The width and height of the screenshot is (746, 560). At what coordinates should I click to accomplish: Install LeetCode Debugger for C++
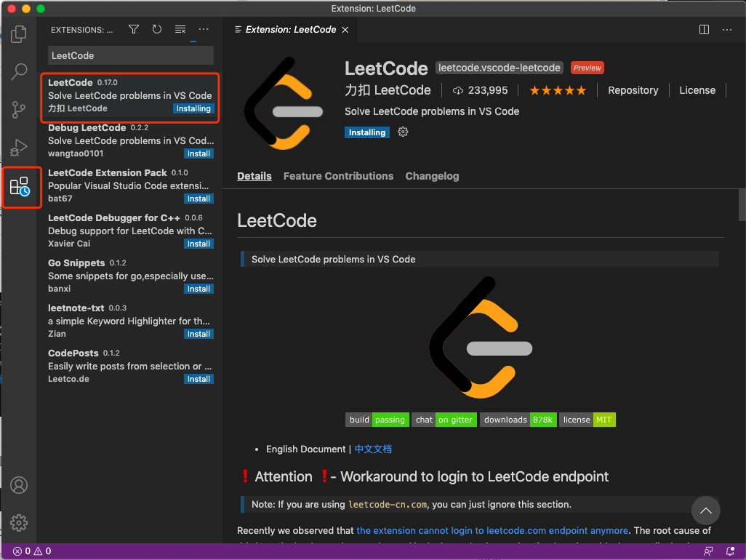tap(198, 244)
